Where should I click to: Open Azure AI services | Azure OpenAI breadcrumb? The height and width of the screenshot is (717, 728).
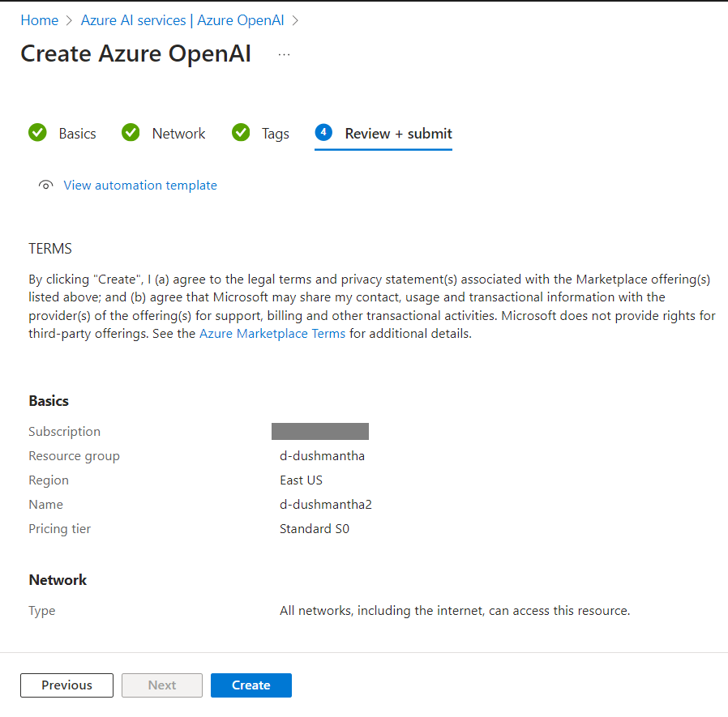tap(182, 19)
